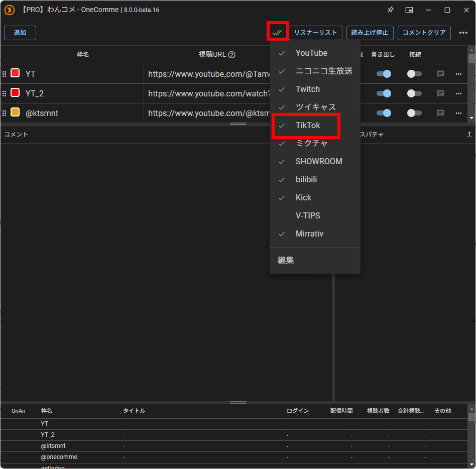Uncheck SHOWROOM in filter menu
The height and width of the screenshot is (469, 476).
(315, 162)
